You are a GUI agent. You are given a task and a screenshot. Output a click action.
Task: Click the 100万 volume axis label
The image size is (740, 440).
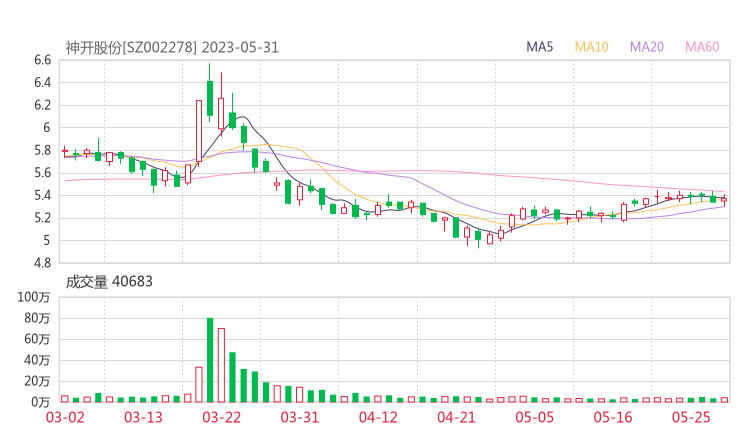click(x=34, y=297)
